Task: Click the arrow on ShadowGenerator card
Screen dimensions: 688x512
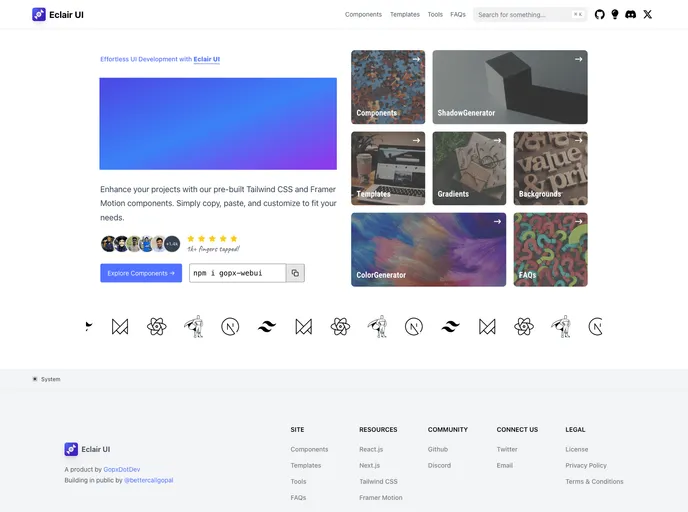Action: click(578, 59)
